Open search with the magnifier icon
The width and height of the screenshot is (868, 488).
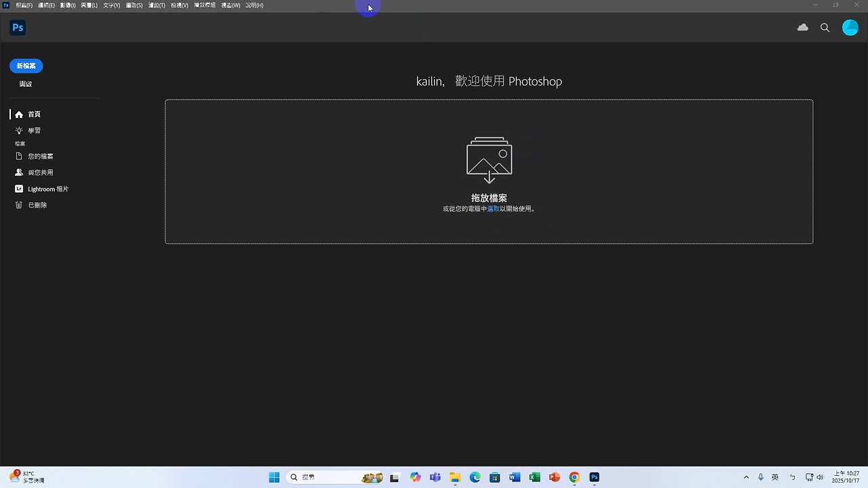[825, 27]
